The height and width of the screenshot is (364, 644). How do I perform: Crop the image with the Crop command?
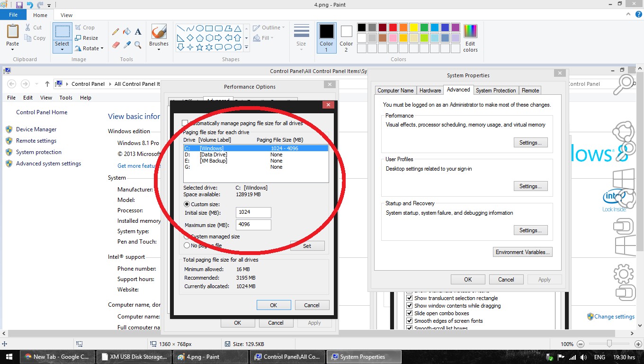pyautogui.click(x=85, y=27)
